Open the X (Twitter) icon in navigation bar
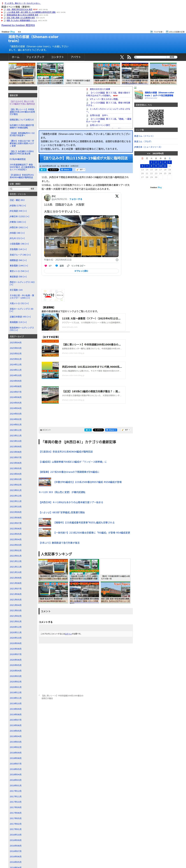The image size is (186, 868). point(122,57)
